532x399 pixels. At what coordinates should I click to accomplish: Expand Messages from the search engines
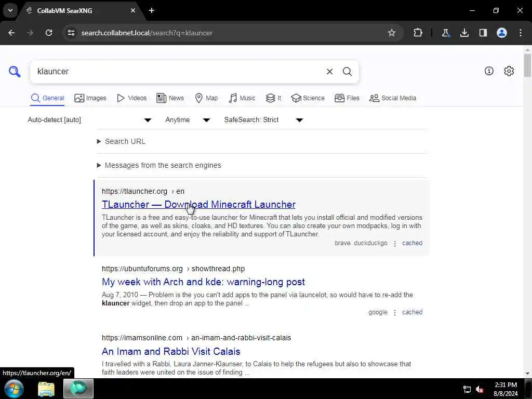[x=159, y=166]
